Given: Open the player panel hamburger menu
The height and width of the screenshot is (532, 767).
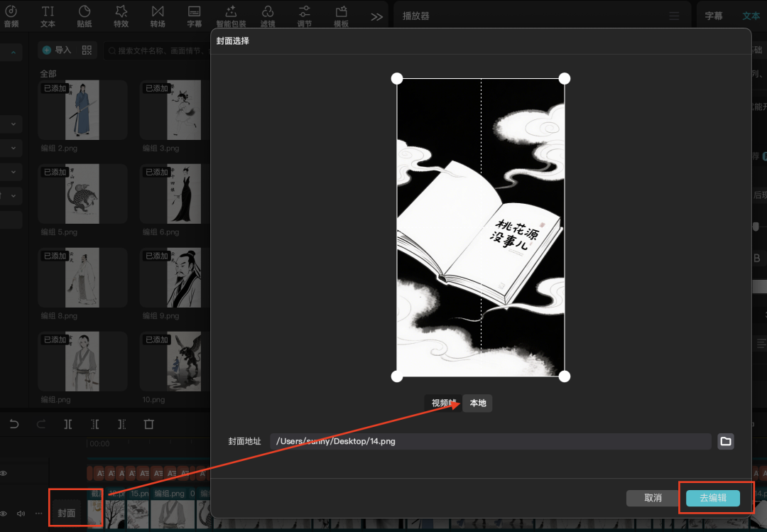Looking at the screenshot, I should [674, 16].
